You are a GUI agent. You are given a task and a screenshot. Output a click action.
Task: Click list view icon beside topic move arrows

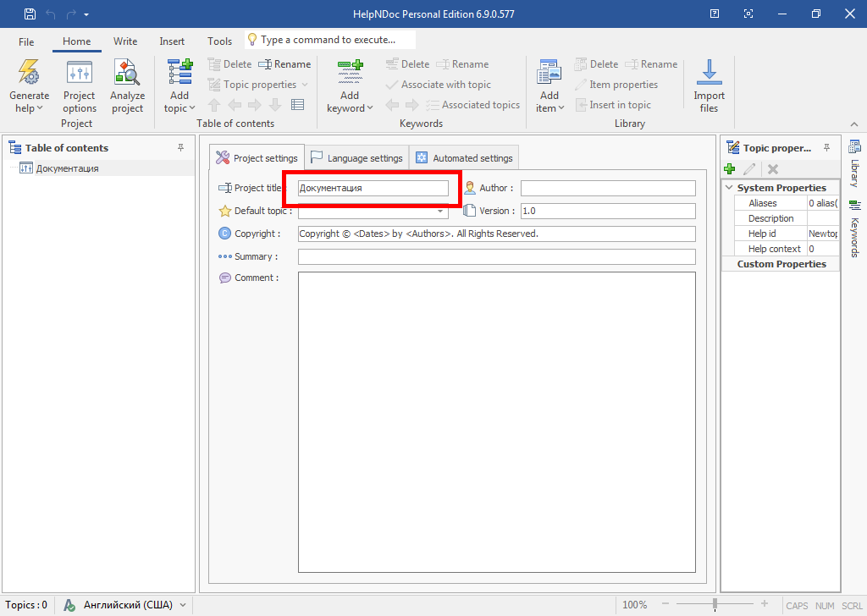pos(297,104)
